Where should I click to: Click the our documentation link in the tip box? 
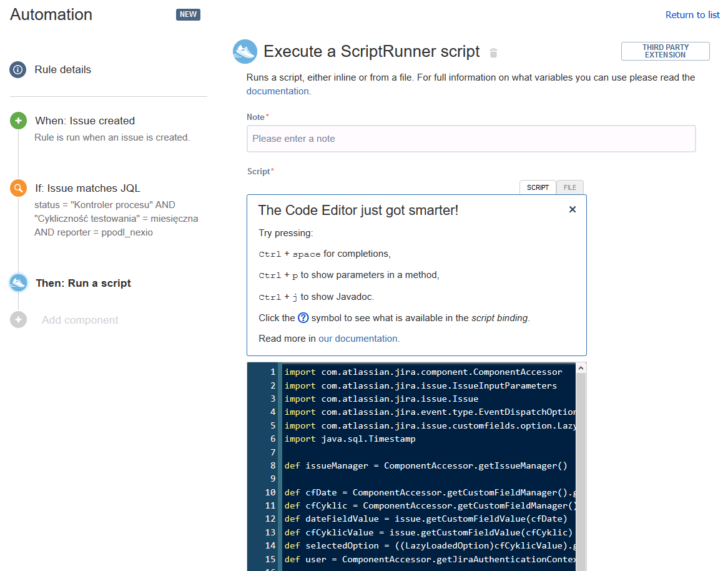[x=358, y=338]
